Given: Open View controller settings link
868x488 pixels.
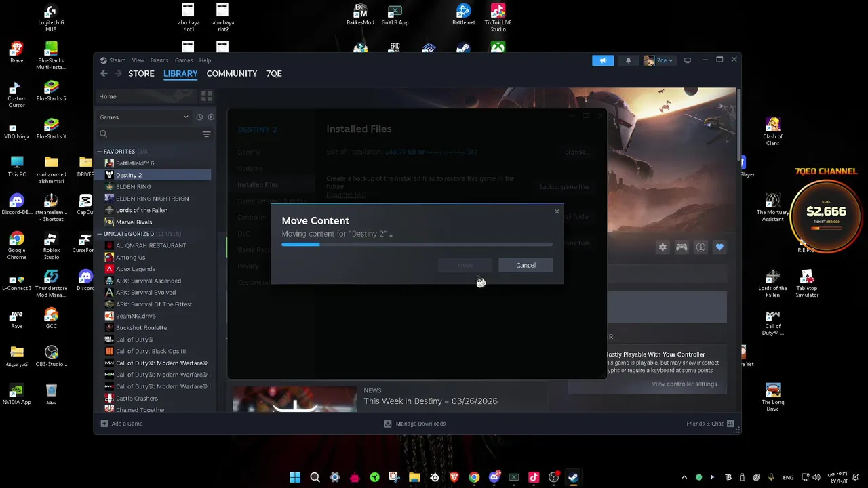Looking at the screenshot, I should (684, 384).
